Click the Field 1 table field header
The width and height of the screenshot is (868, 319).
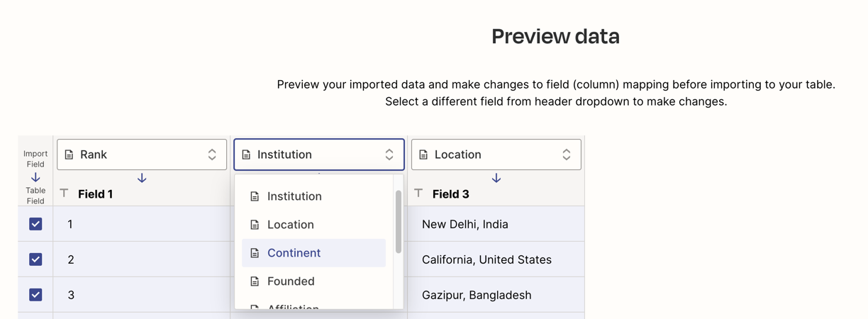pyautogui.click(x=95, y=194)
